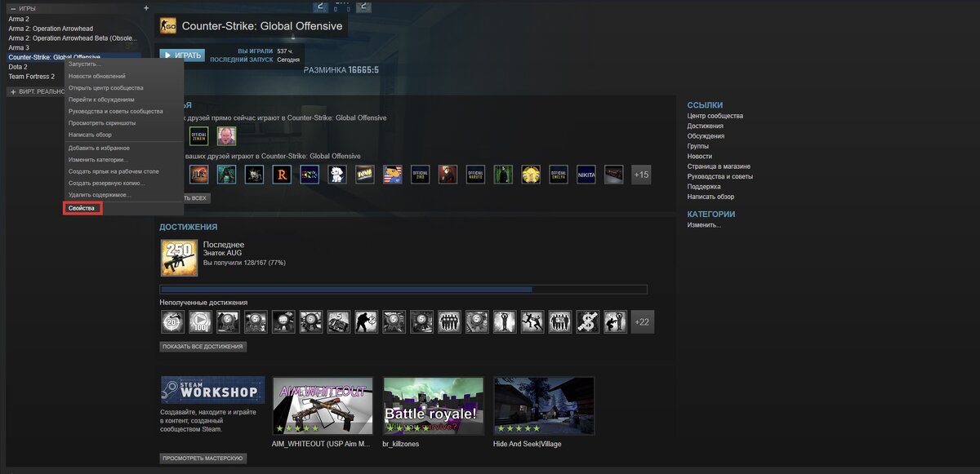The width and height of the screenshot is (980, 474).
Task: Click Изменить... under КАТЕГОРИИ
Action: pos(704,224)
